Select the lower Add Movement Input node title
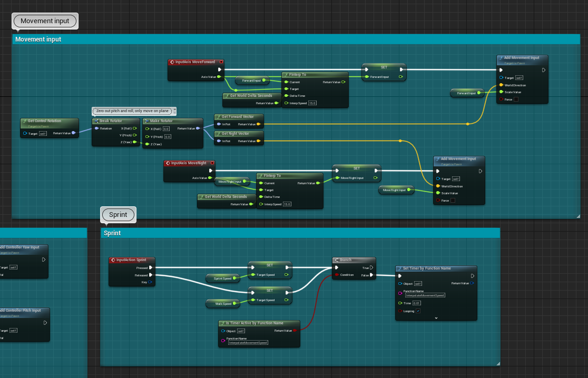This screenshot has height=378, width=588. 459,159
